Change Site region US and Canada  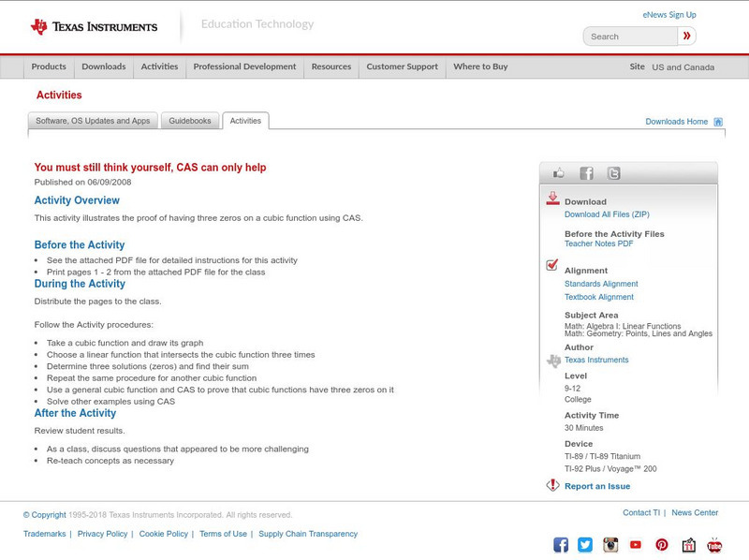pyautogui.click(x=683, y=67)
